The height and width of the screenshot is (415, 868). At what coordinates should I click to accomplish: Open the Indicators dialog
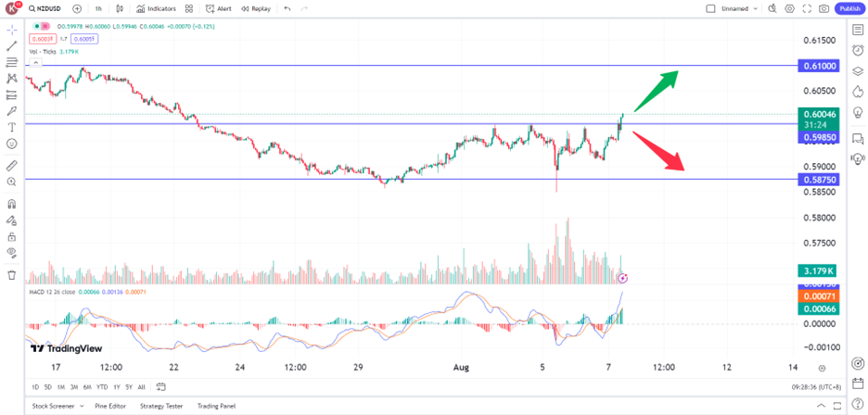pyautogui.click(x=156, y=9)
